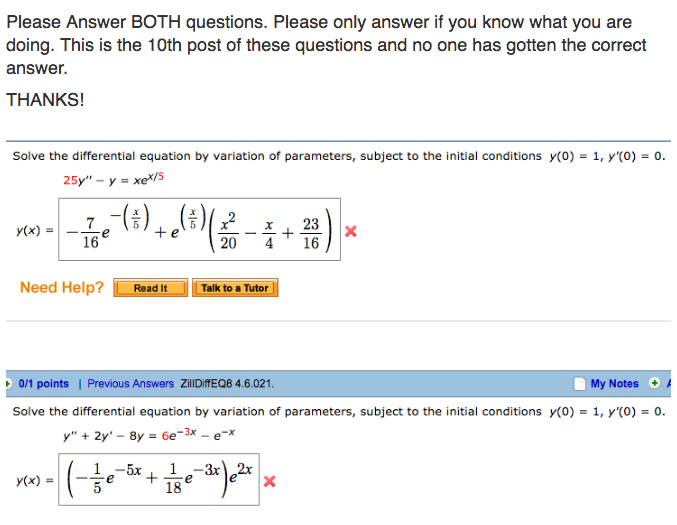Click the ZillDiffEQ8 4.6.021 question label
The image size is (677, 525).
coord(227,383)
